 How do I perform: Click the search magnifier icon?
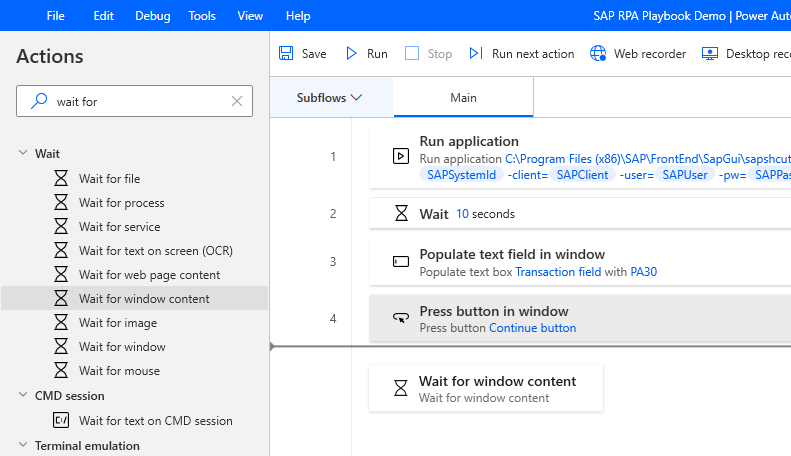coord(39,101)
